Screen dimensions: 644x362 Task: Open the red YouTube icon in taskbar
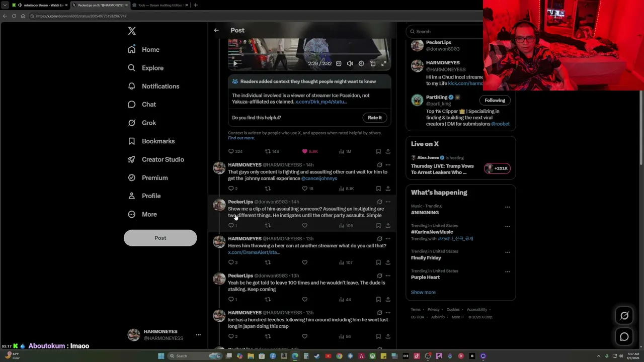pyautogui.click(x=328, y=356)
